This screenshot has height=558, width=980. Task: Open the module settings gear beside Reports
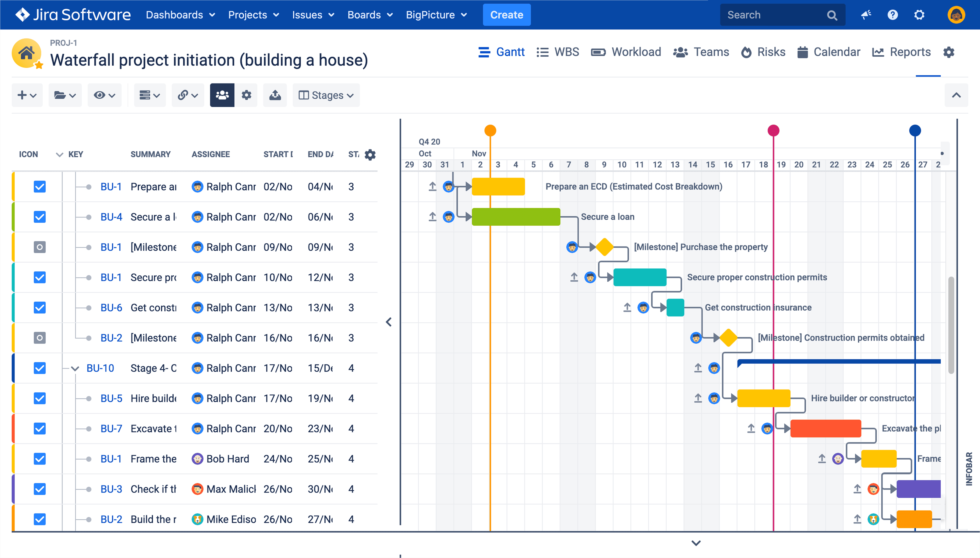coord(949,52)
